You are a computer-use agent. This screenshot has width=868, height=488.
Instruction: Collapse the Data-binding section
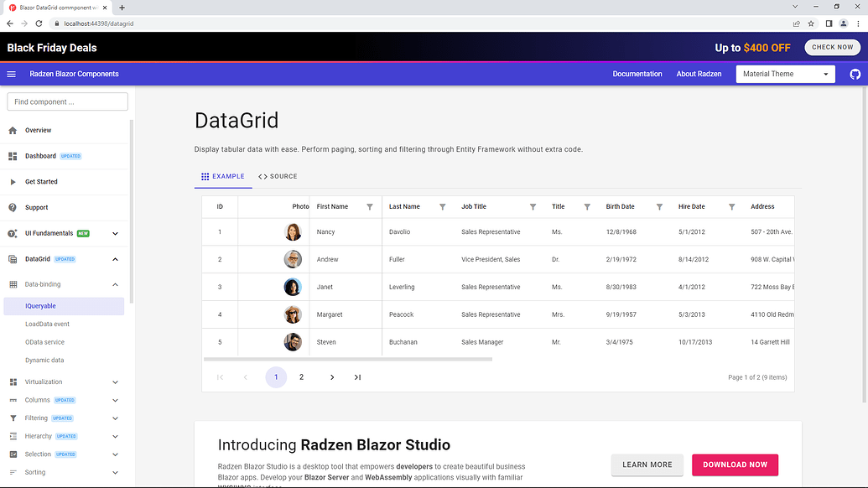[115, 284]
